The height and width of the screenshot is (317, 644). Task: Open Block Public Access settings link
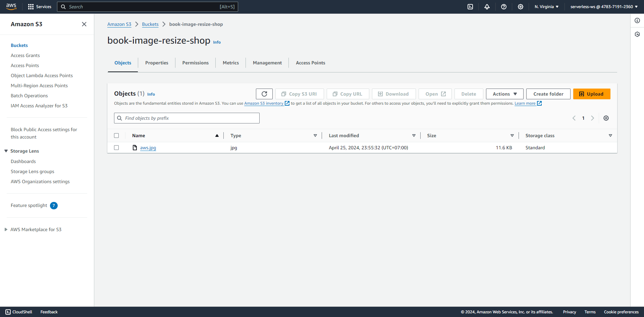(44, 133)
